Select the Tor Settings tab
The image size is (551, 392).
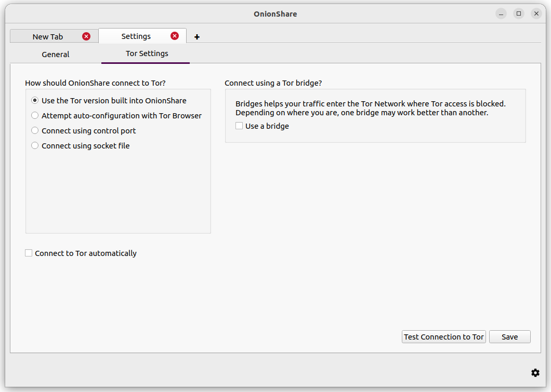(x=147, y=53)
